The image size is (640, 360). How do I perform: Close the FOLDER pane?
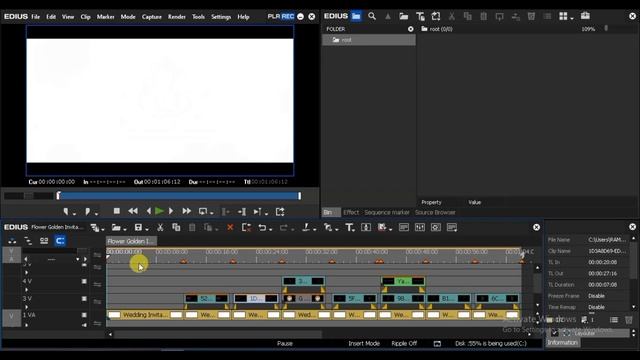[x=411, y=29]
